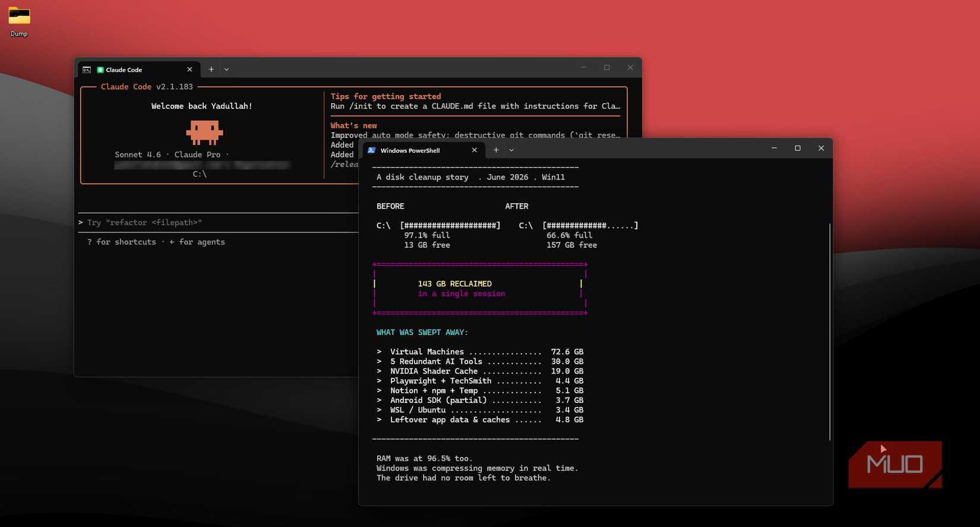This screenshot has width=980, height=527.
Task: Click 'RAM was at 96.5% too.' line
Action: 425,459
